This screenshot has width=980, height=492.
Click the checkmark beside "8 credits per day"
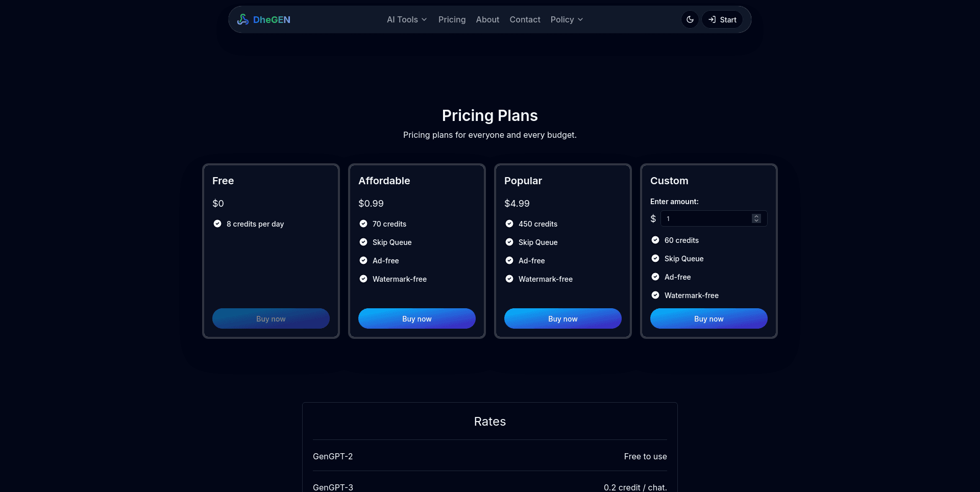click(217, 224)
